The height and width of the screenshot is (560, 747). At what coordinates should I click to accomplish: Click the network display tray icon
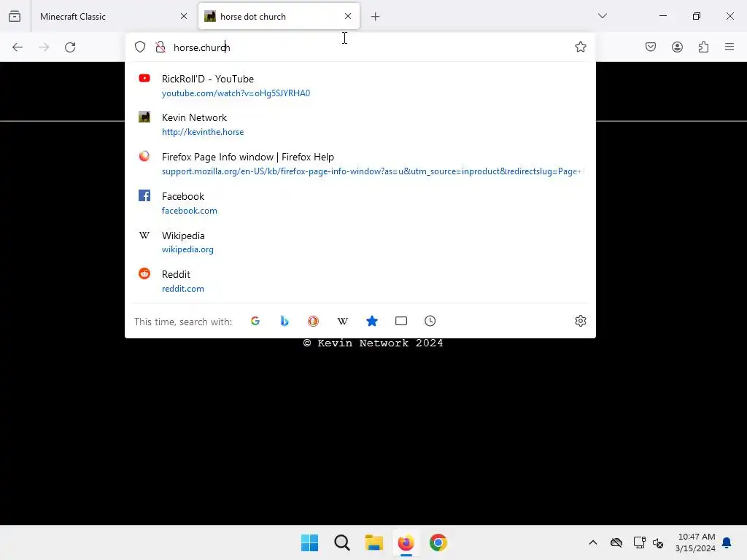click(639, 542)
